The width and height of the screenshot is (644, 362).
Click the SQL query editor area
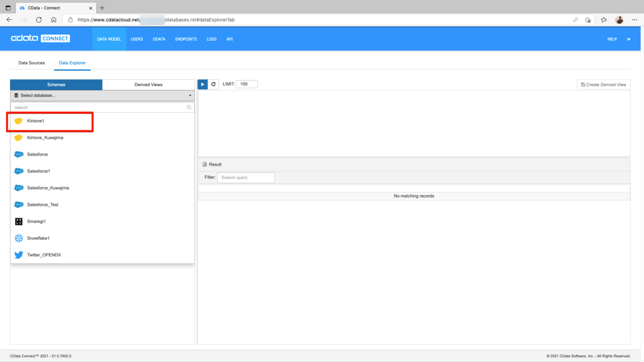414,123
